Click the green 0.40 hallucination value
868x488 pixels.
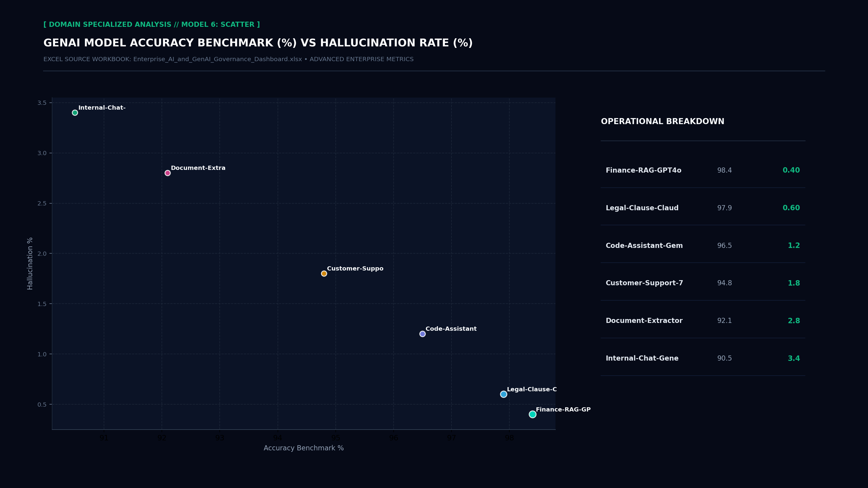click(x=791, y=170)
